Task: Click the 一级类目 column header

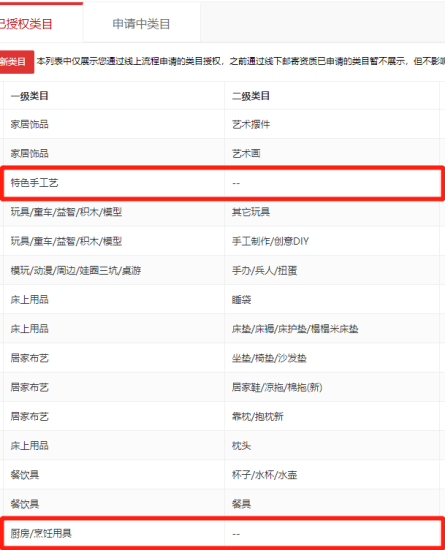Action: click(29, 96)
